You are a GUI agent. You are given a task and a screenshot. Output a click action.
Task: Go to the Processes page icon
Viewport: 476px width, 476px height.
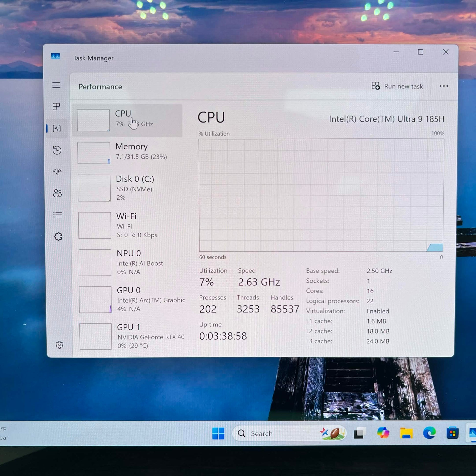point(57,106)
